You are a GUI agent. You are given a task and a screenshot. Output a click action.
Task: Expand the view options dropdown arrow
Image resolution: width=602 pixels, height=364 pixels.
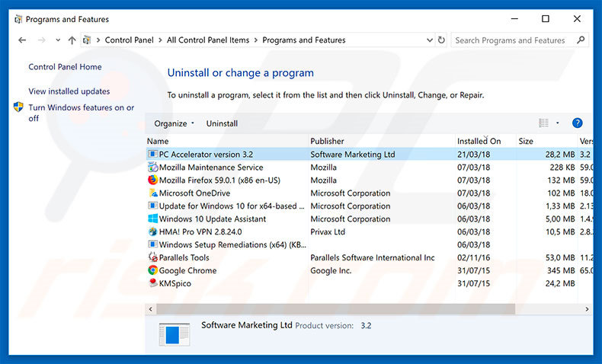(557, 123)
